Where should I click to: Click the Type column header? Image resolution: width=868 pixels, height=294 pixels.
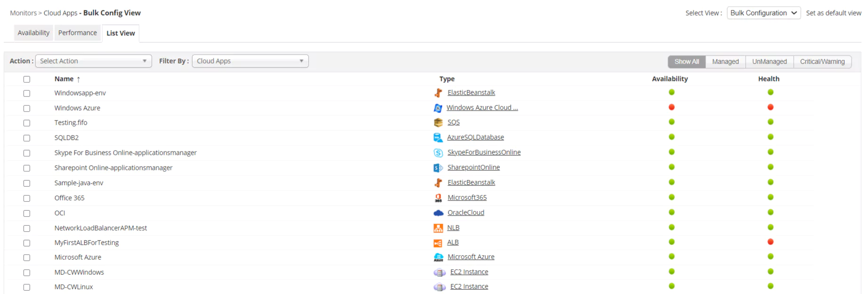coord(447,79)
